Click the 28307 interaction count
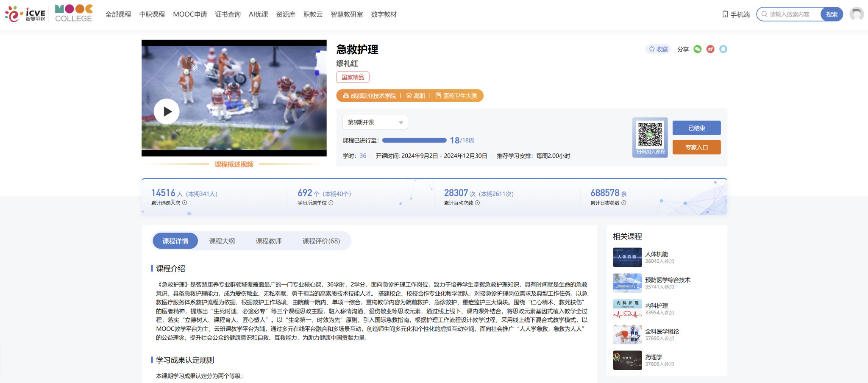 pyautogui.click(x=456, y=193)
